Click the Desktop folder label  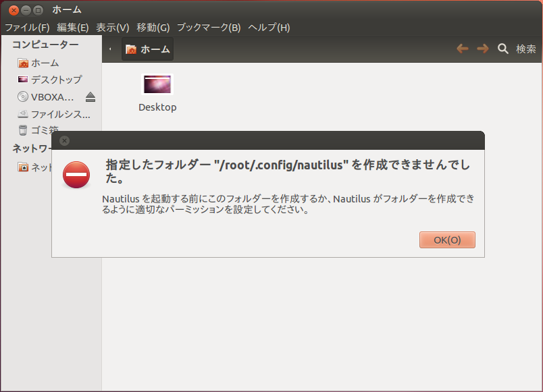pyautogui.click(x=157, y=107)
